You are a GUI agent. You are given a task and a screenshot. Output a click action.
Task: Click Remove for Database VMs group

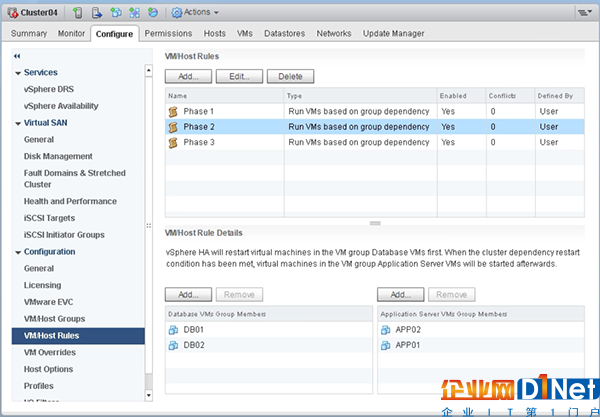point(239,295)
